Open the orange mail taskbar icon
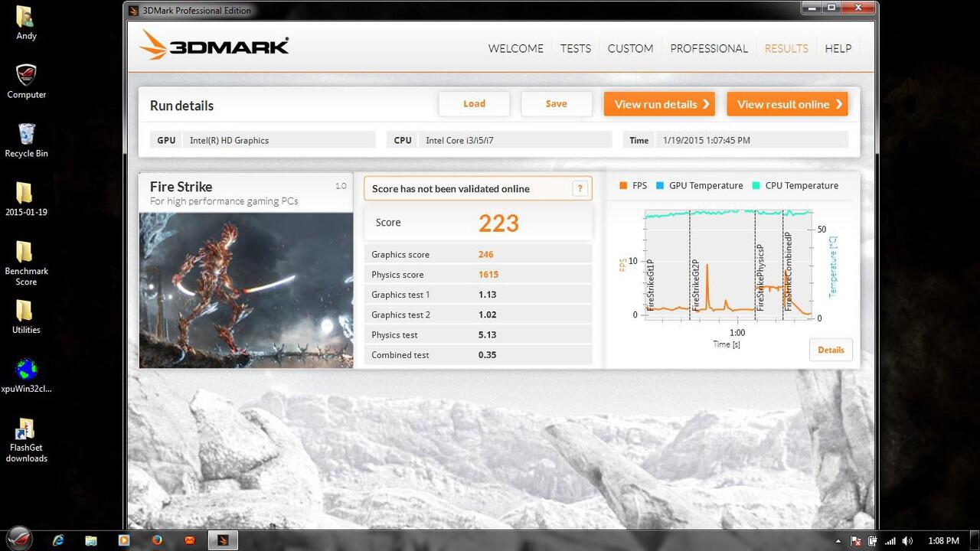This screenshot has width=980, height=551. pyautogui.click(x=190, y=540)
